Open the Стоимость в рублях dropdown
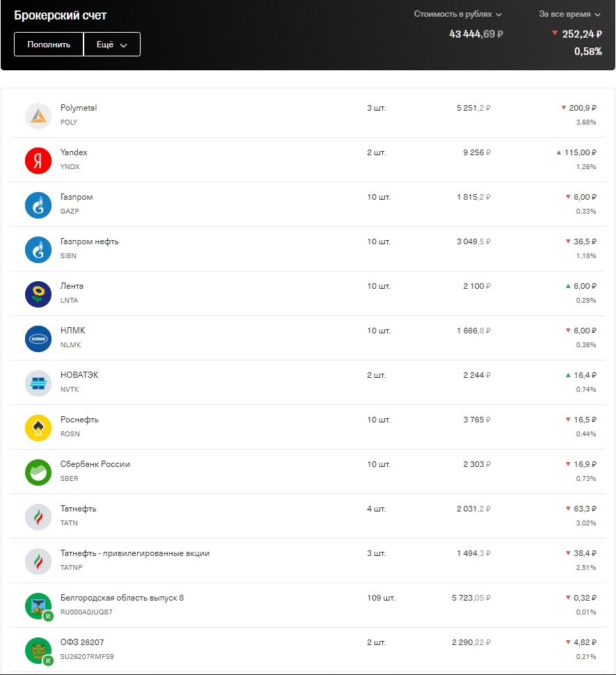616x675 pixels. [x=461, y=13]
